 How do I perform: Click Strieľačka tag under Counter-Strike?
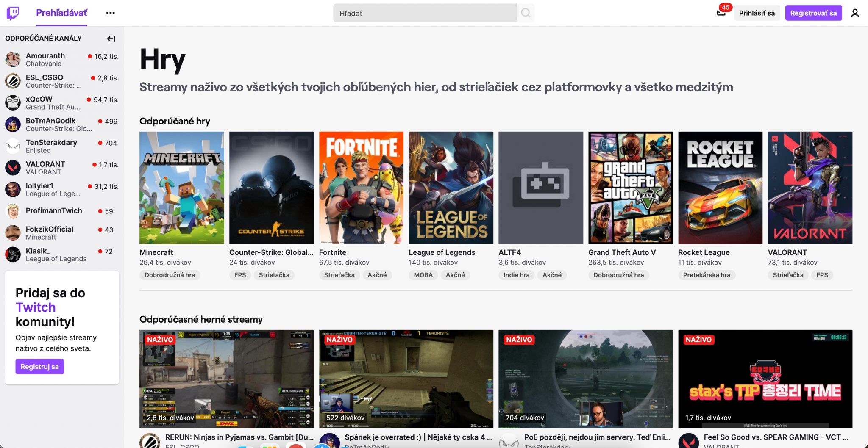point(274,275)
